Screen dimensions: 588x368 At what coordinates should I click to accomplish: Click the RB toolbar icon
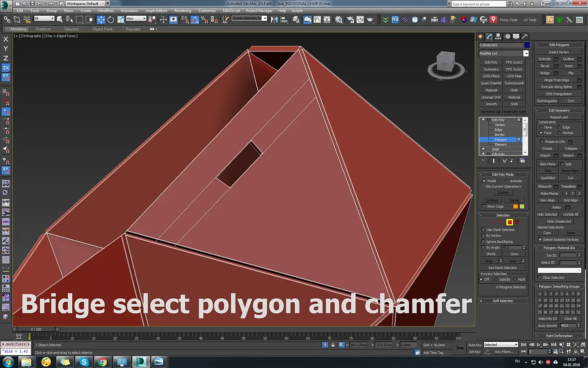point(395,19)
